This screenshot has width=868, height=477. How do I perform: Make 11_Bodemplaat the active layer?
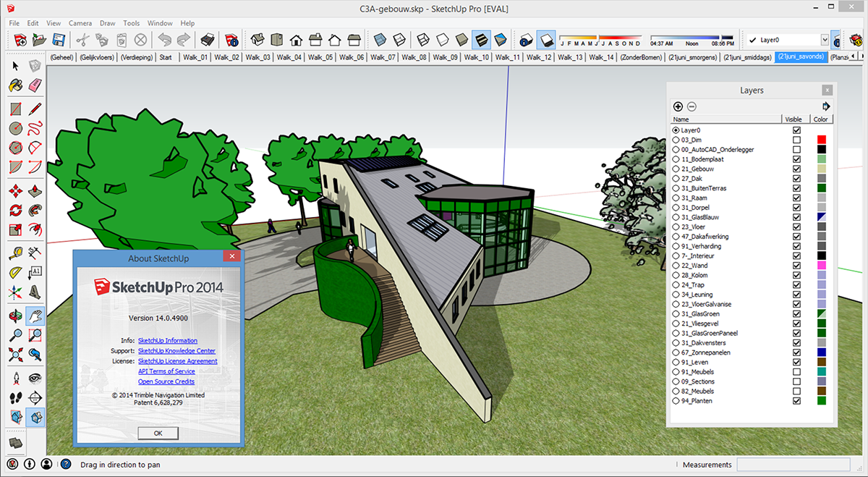[x=676, y=159]
